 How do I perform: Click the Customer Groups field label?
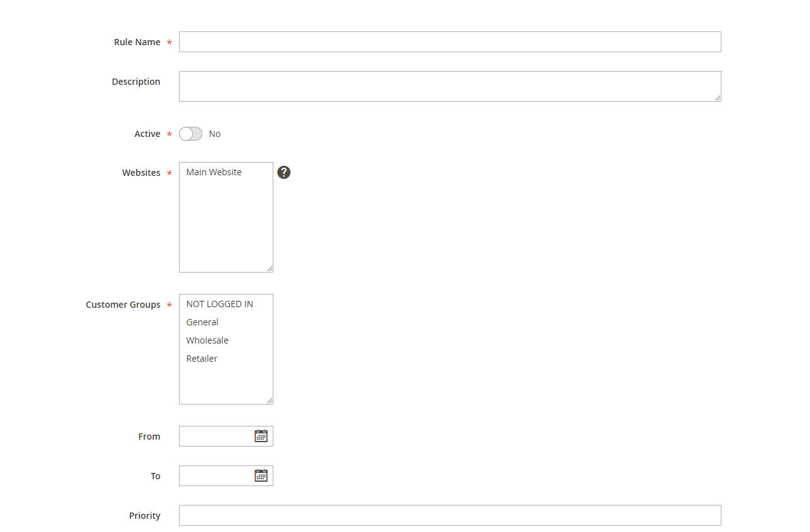point(123,305)
